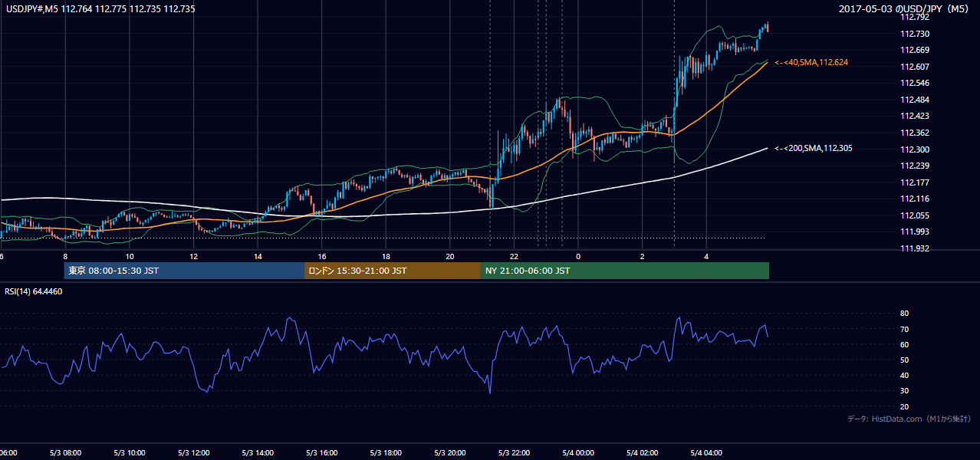Click the 5/4 04:00 bottom date label

[x=707, y=453]
